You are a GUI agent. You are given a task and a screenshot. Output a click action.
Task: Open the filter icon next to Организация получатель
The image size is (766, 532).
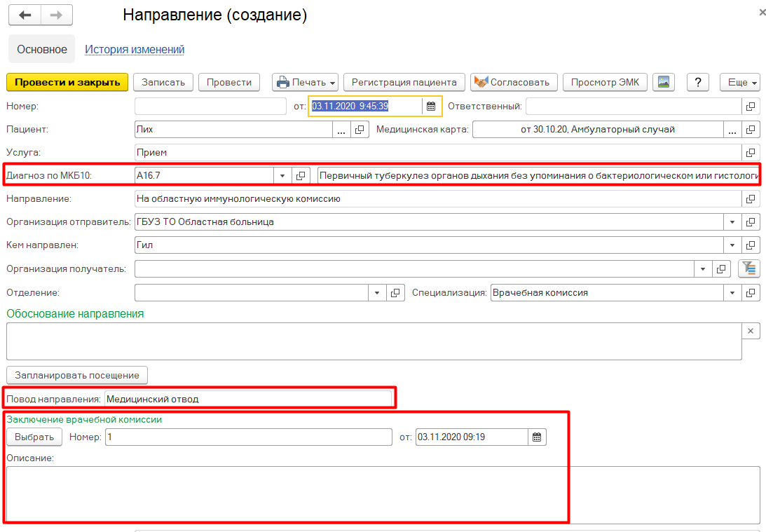[x=749, y=268]
